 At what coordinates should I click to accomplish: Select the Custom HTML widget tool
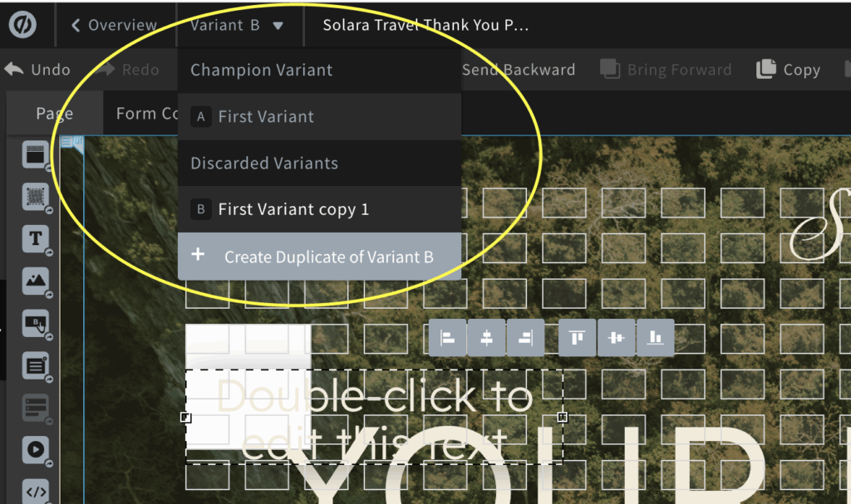tap(35, 491)
